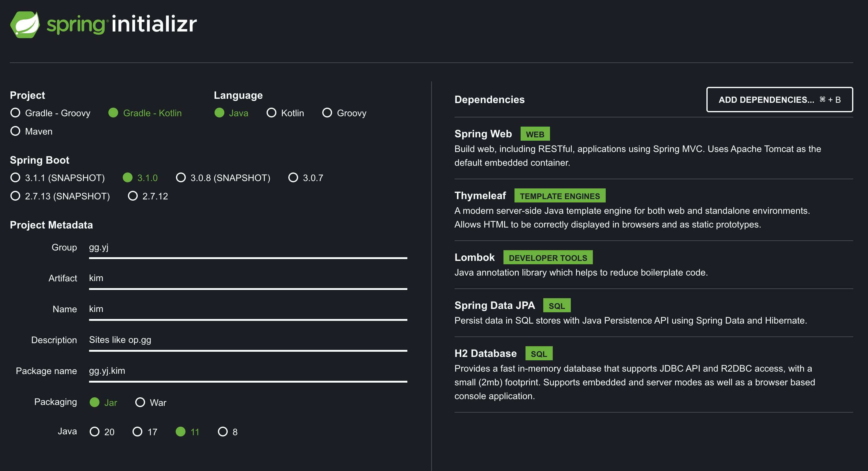Screen dimensions: 868x471
Task: Click the DEVELOPER TOOLS tag
Action: point(548,258)
